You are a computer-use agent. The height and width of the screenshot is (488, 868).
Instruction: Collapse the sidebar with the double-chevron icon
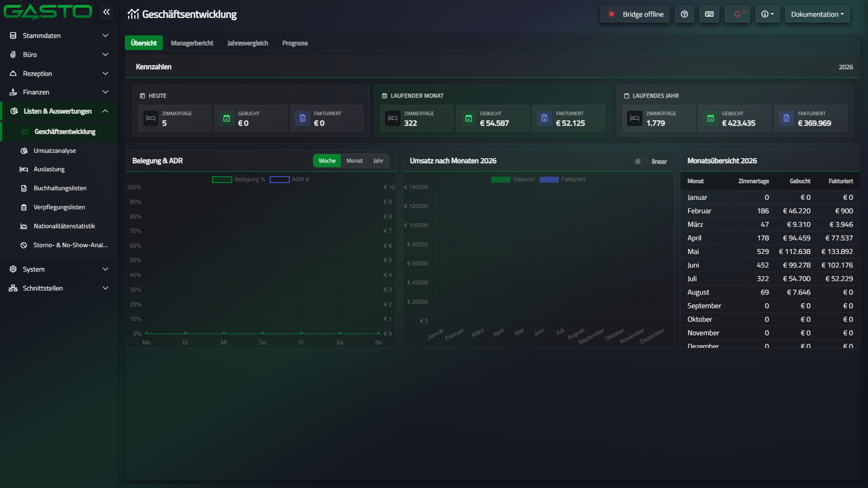point(106,12)
